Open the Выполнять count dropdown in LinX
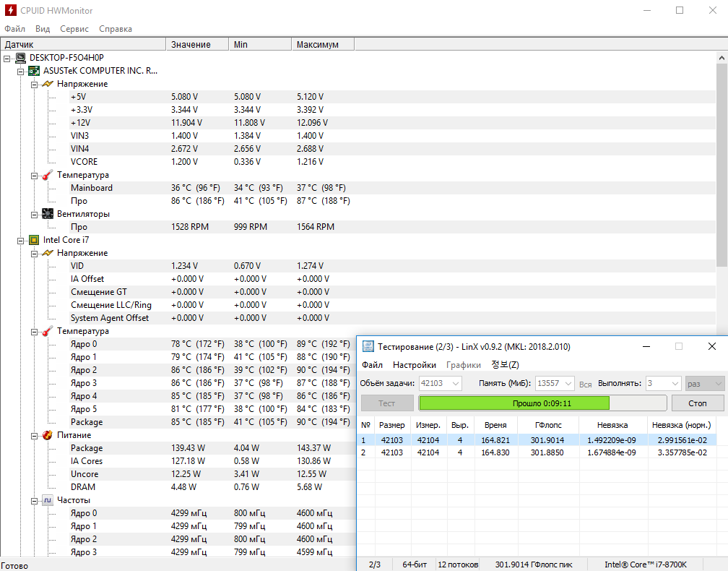 (x=675, y=383)
